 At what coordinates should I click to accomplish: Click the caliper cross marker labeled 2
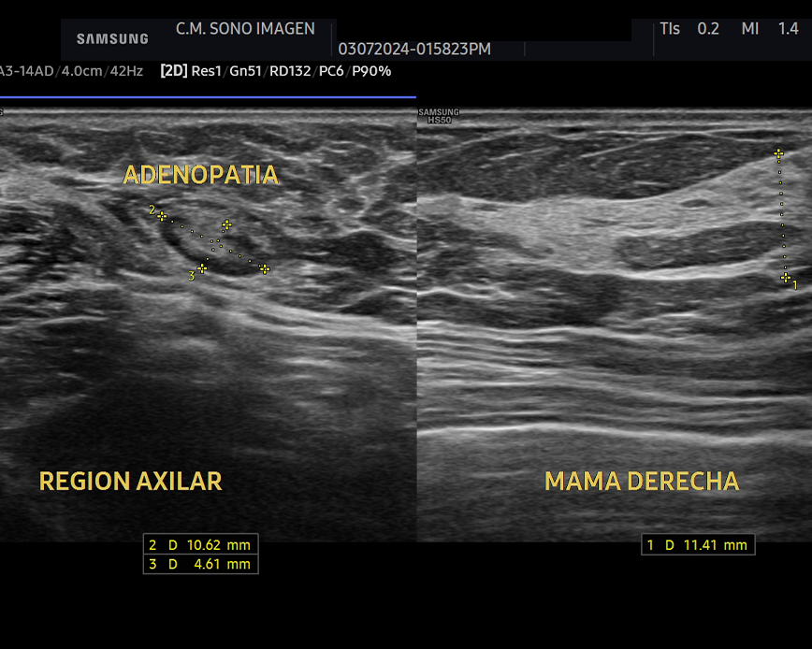coord(162,216)
